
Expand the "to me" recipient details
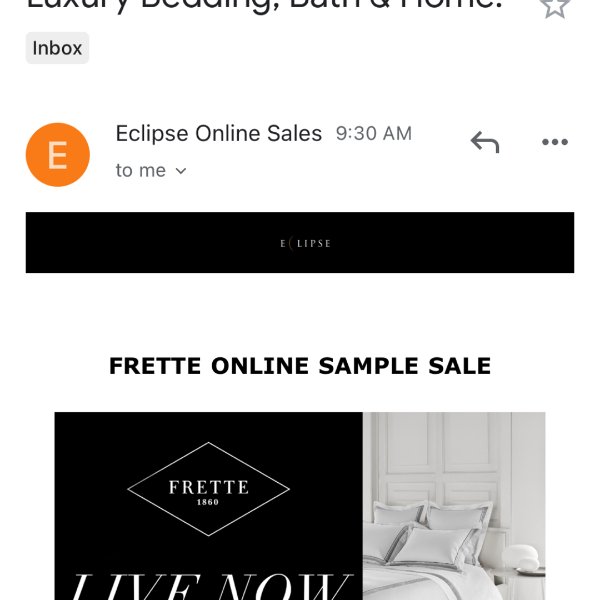(151, 171)
